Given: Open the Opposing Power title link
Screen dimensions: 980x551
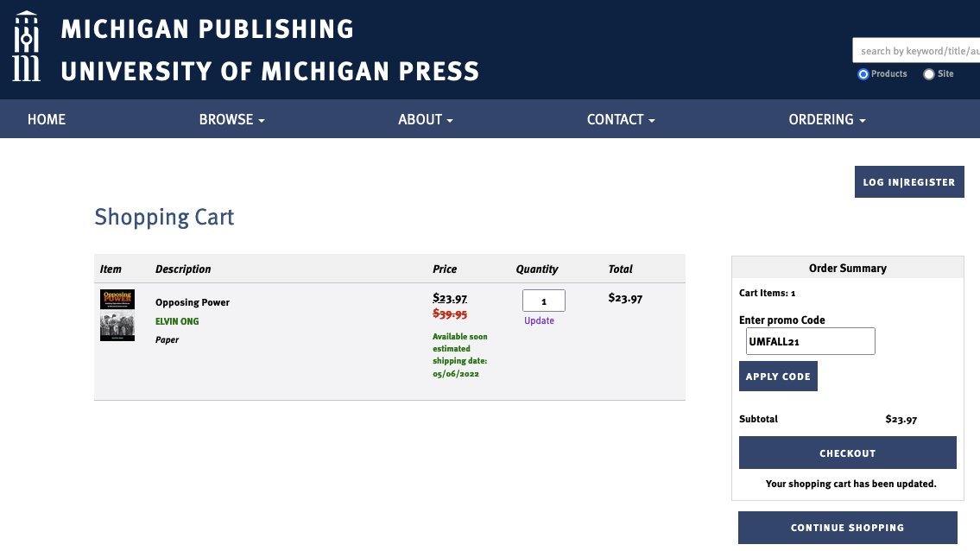Looking at the screenshot, I should click(193, 302).
